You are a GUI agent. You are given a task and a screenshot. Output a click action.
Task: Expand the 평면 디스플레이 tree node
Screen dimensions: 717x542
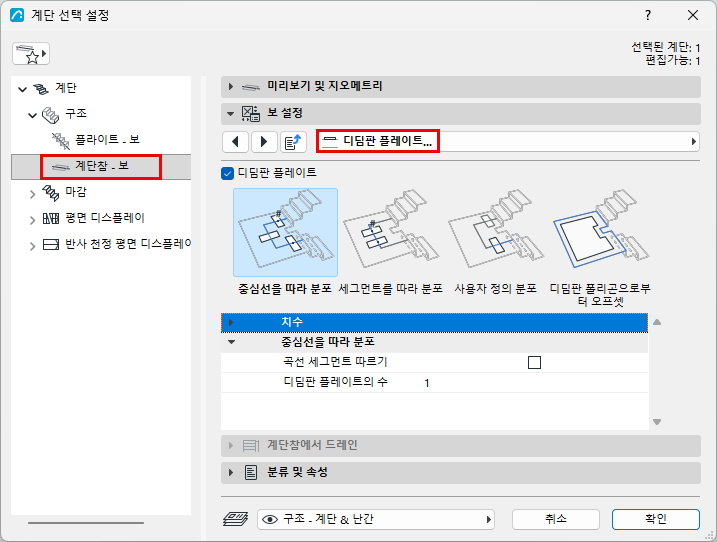pos(32,220)
